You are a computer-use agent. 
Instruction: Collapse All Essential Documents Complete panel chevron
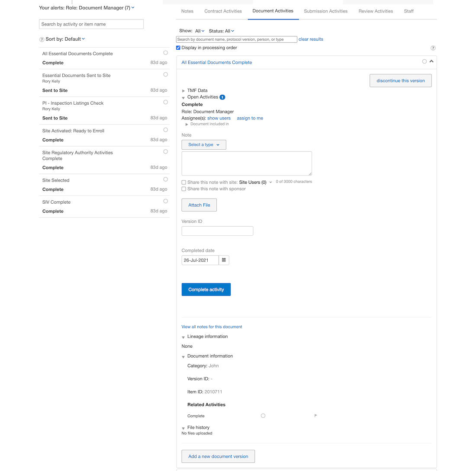coord(431,61)
